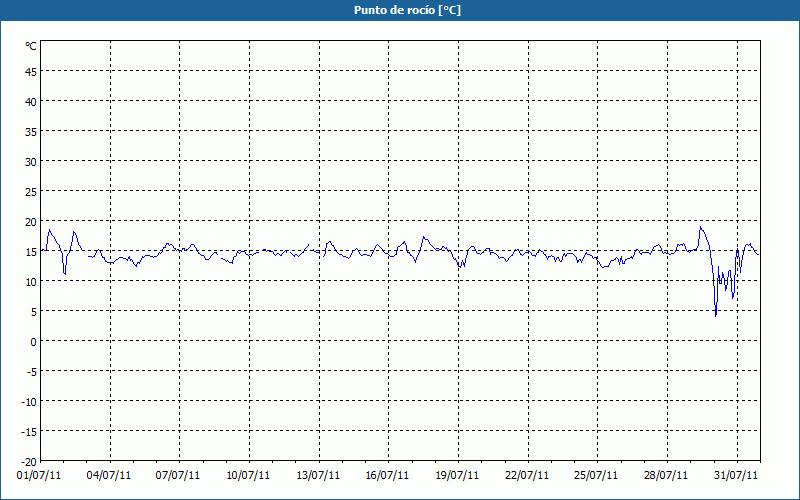Click the 19/07/11 date label
800x500 pixels.
click(x=457, y=476)
